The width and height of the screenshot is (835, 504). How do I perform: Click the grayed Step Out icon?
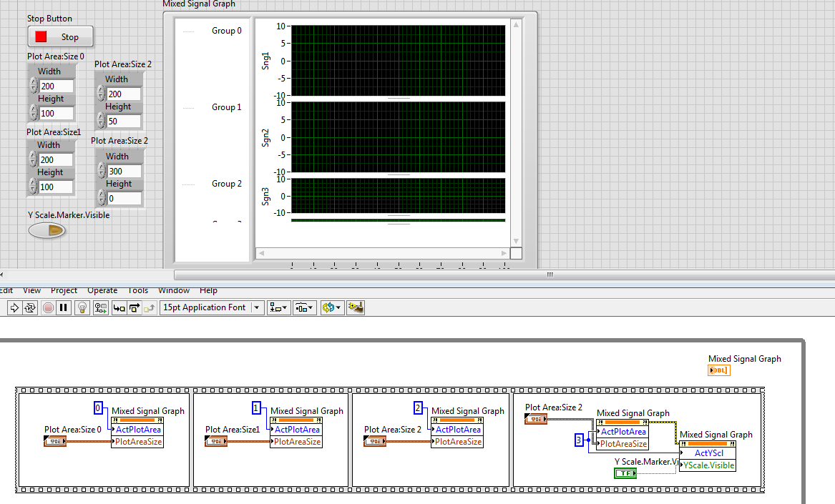click(149, 307)
